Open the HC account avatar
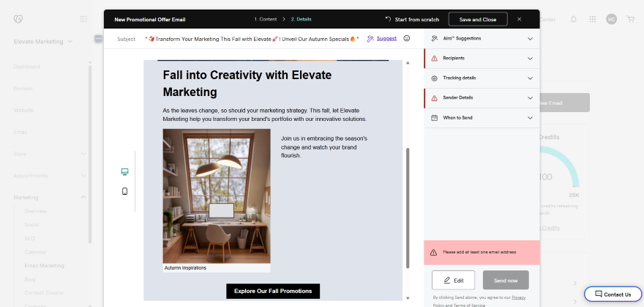This screenshot has height=307, width=644. click(611, 19)
